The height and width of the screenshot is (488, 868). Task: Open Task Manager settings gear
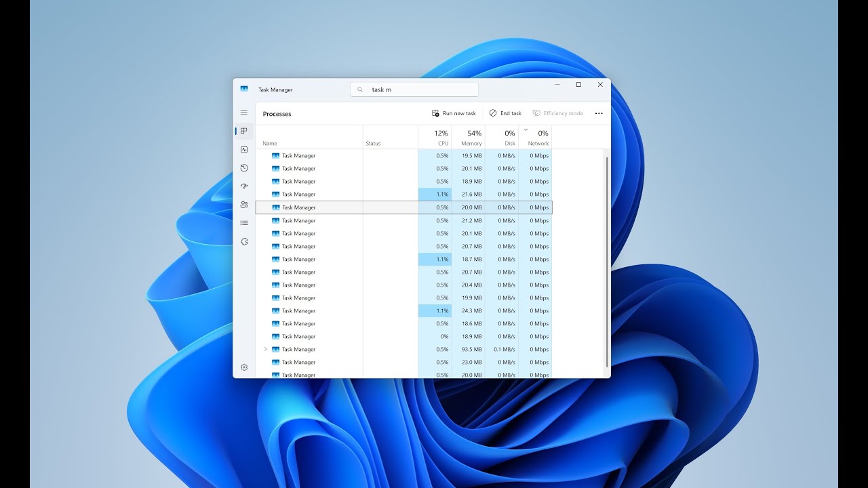(x=244, y=367)
